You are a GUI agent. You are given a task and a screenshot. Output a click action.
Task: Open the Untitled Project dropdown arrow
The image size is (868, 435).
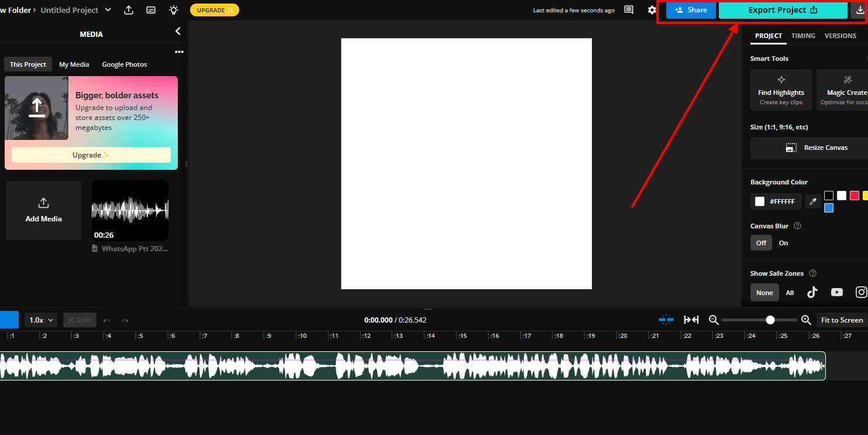[108, 10]
